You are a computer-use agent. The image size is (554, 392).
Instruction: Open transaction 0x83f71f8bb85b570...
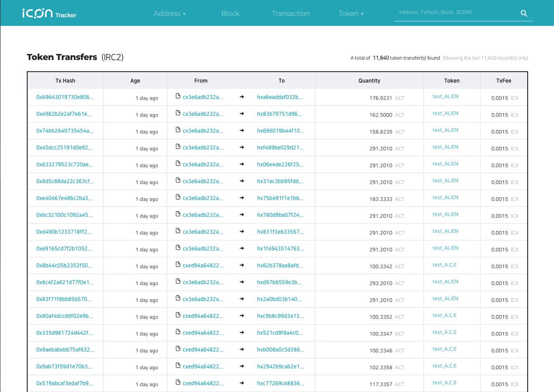[x=64, y=299]
